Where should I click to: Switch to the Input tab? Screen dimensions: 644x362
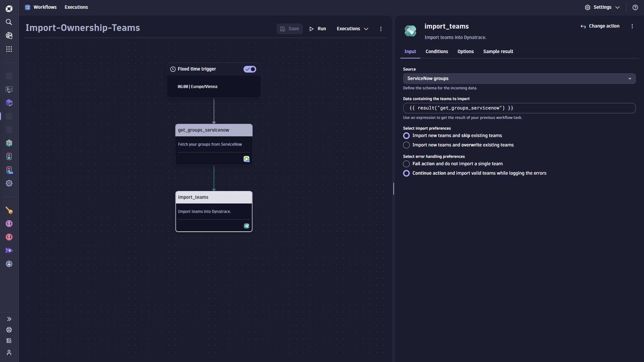point(410,52)
